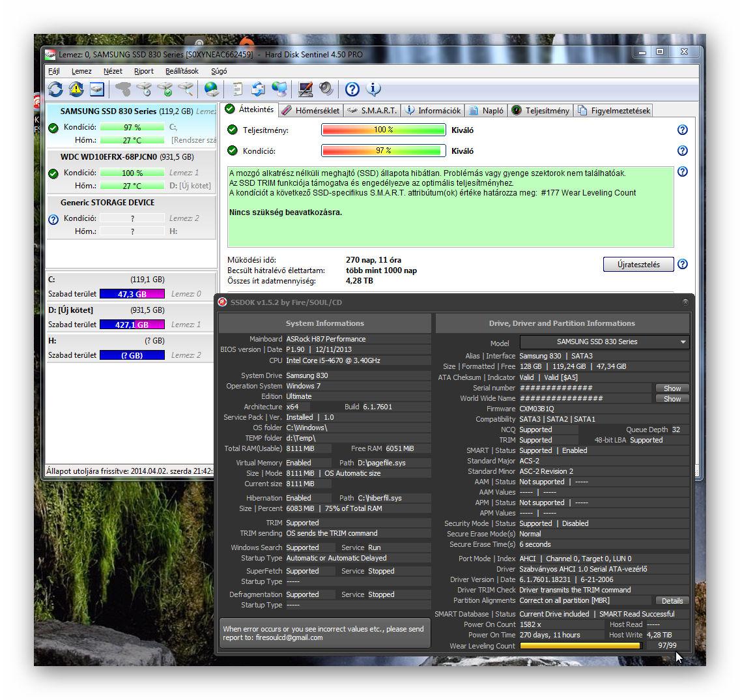This screenshot has width=740, height=700.
Task: Switch to the Figyelmeztetések tab
Action: pos(614,111)
